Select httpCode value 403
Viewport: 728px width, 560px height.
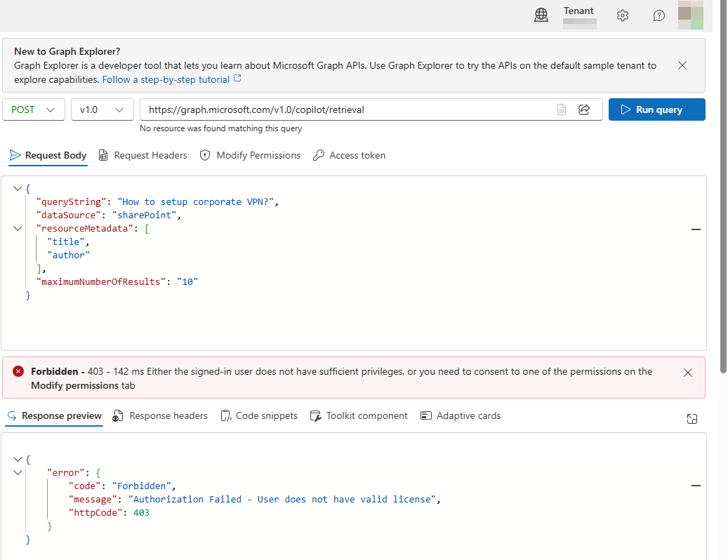[x=141, y=513]
